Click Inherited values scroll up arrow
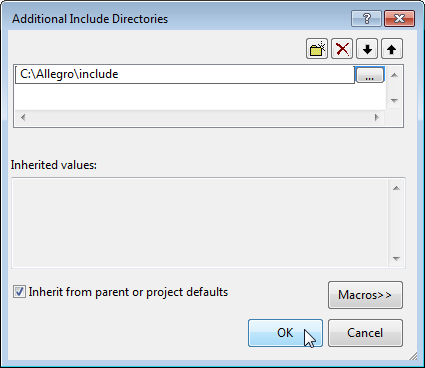Image resolution: width=425 pixels, height=368 pixels. point(396,188)
